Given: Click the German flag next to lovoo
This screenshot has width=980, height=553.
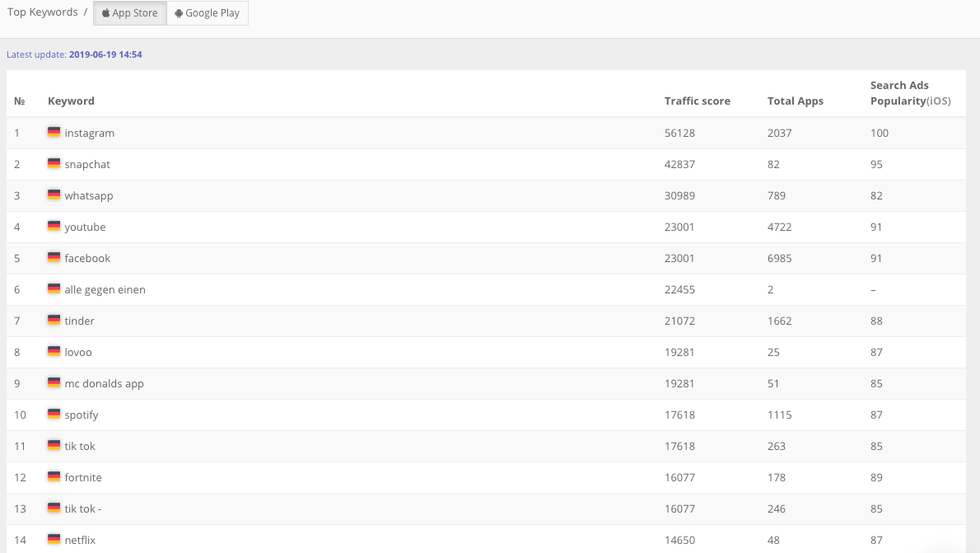Looking at the screenshot, I should tap(54, 351).
